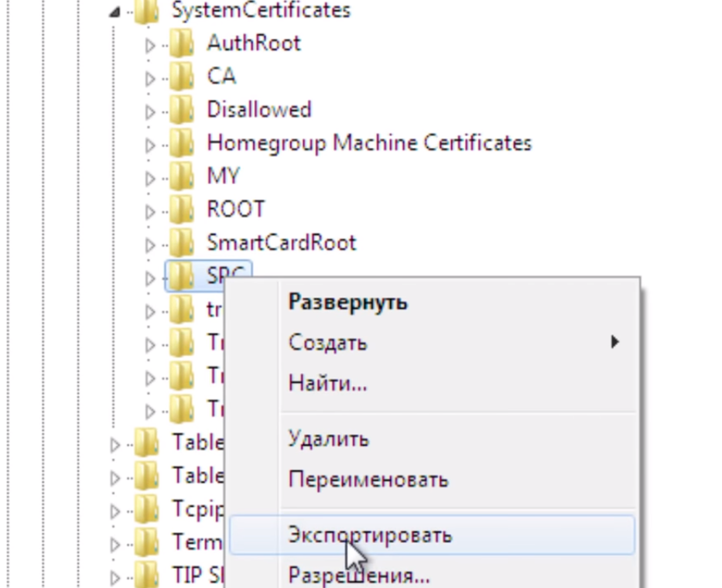Click the SmartCardRoot folder icon
Image resolution: width=722 pixels, height=588 pixels.
pyautogui.click(x=182, y=242)
